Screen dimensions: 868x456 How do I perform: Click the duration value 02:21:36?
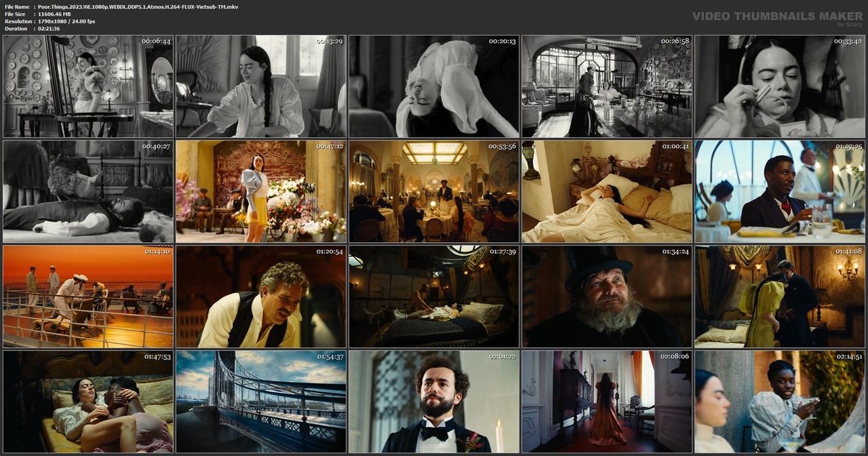49,28
